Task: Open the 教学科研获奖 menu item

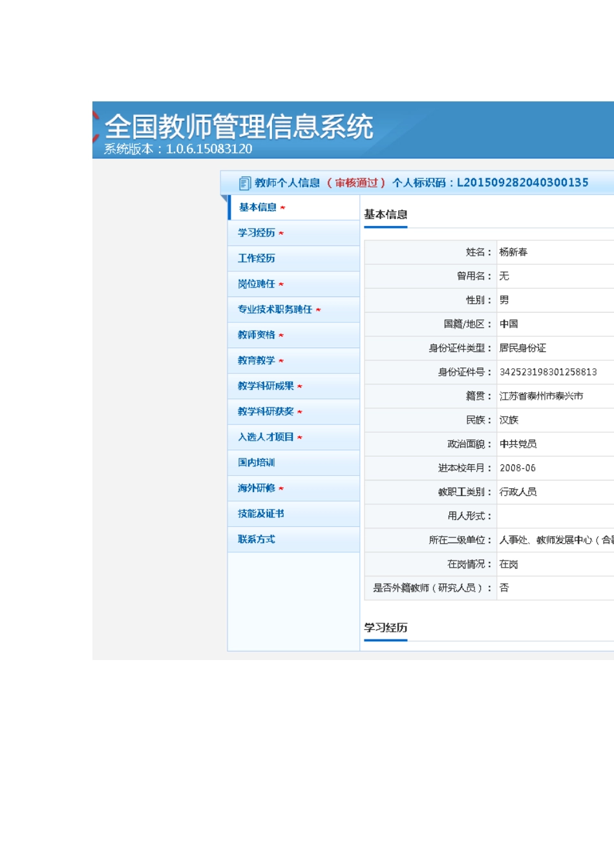Action: [x=266, y=411]
